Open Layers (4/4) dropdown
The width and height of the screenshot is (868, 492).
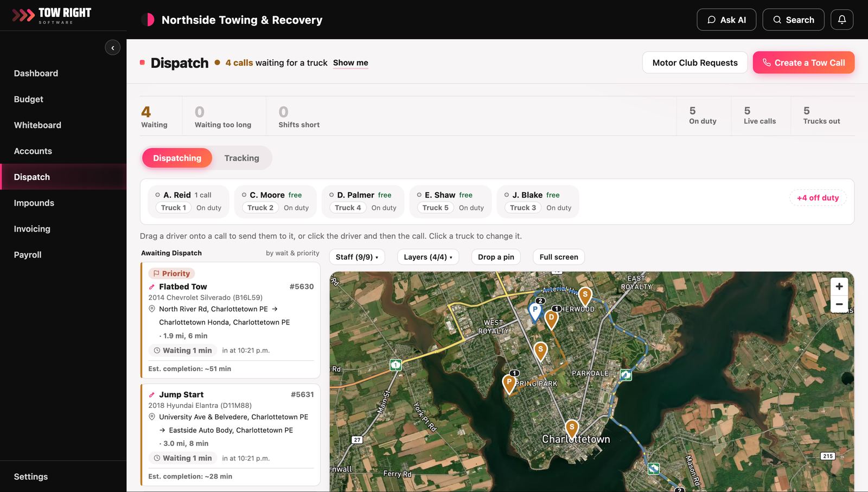point(428,257)
